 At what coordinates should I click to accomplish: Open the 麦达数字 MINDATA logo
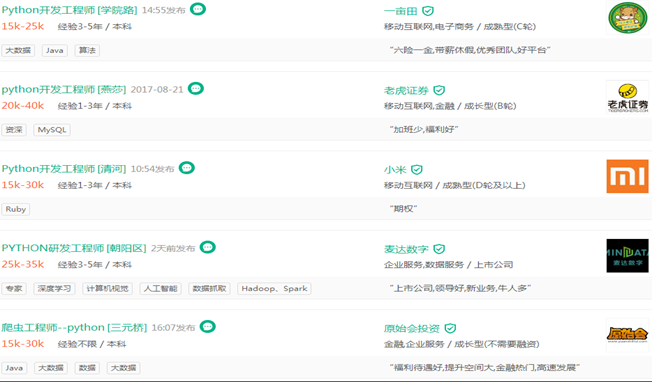point(627,256)
